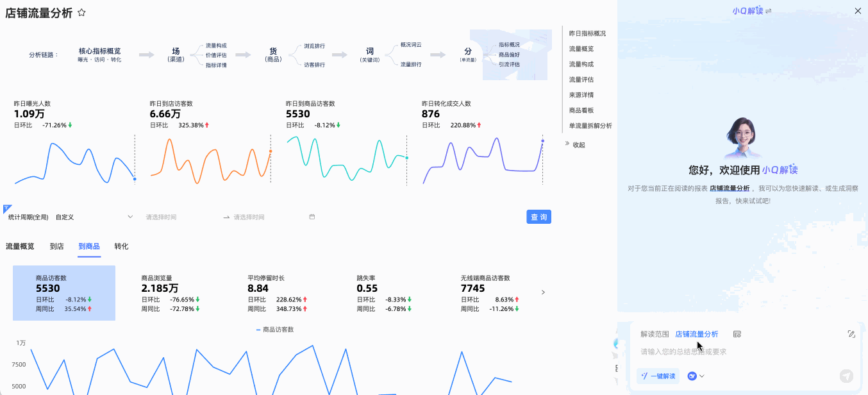This screenshot has width=868, height=395.
Task: Open the model selector dropdown
Action: click(x=696, y=376)
